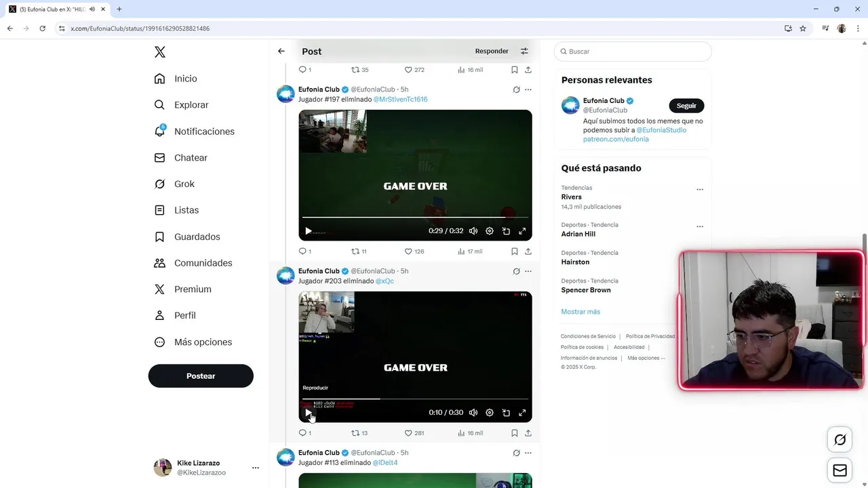
Task: Open Listas from the sidebar
Action: [x=176, y=210]
